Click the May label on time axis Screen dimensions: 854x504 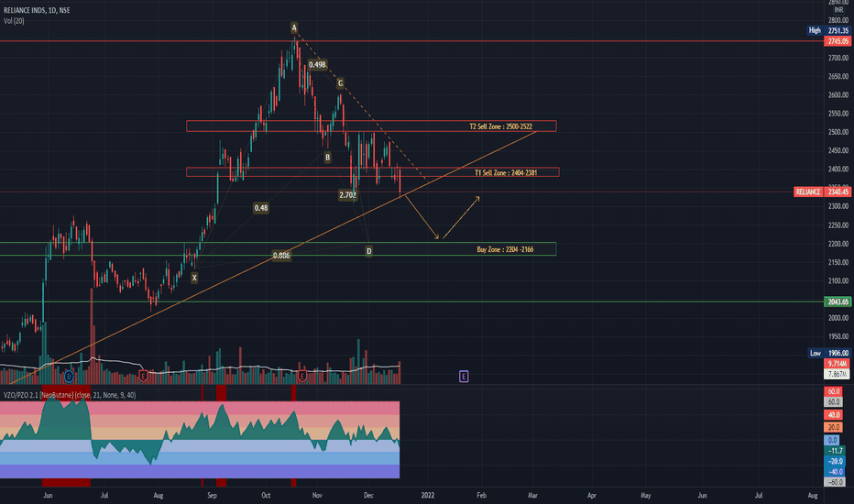pyautogui.click(x=645, y=495)
